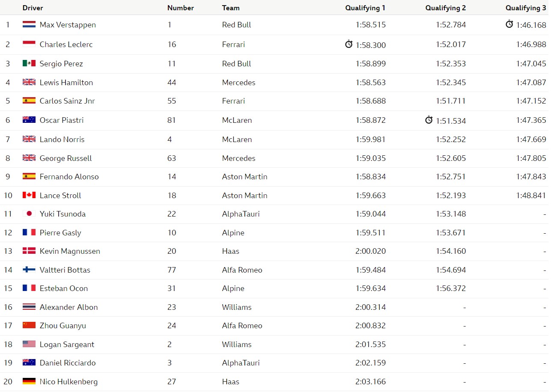
Task: Click the Japanese flag next to Yuki Tsunoda
Action: 29,214
